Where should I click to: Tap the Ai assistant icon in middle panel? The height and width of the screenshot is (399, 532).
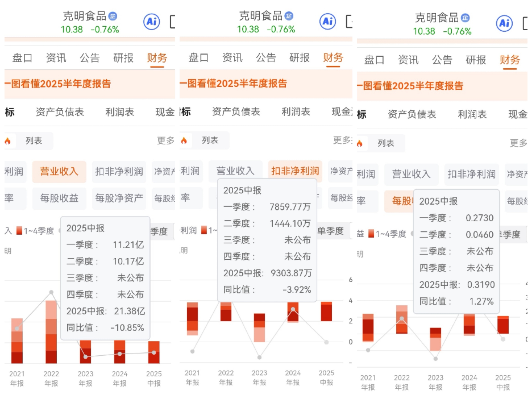pyautogui.click(x=328, y=21)
